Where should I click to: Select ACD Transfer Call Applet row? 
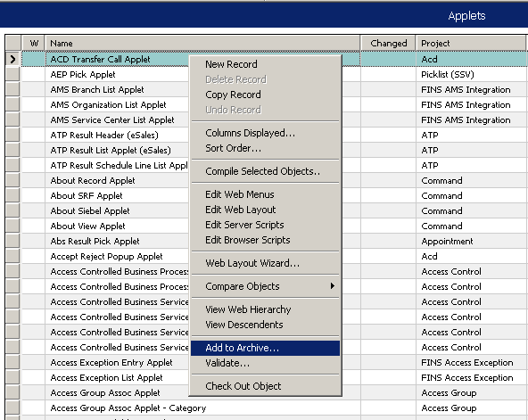100,59
